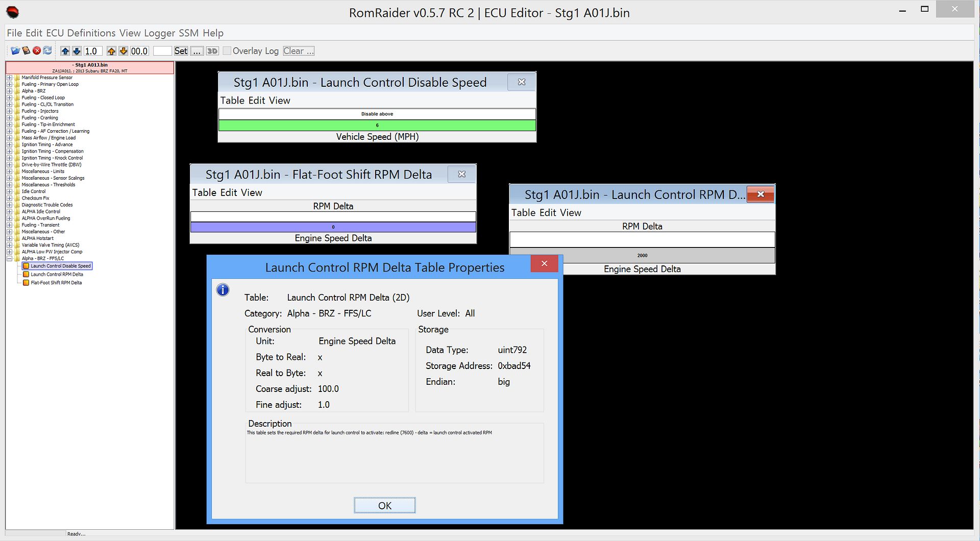Enable the Overlay Log checkbox
Viewport: 980px width, 541px height.
pyautogui.click(x=227, y=51)
